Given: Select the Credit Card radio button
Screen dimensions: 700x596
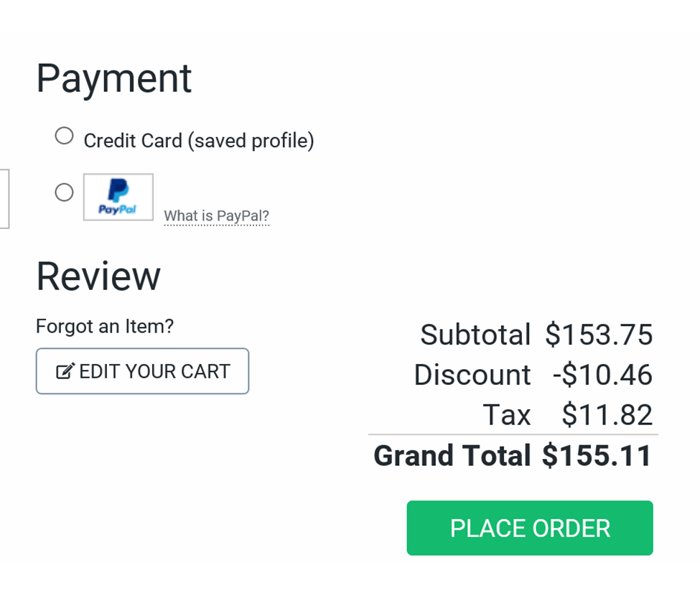Looking at the screenshot, I should click(65, 136).
